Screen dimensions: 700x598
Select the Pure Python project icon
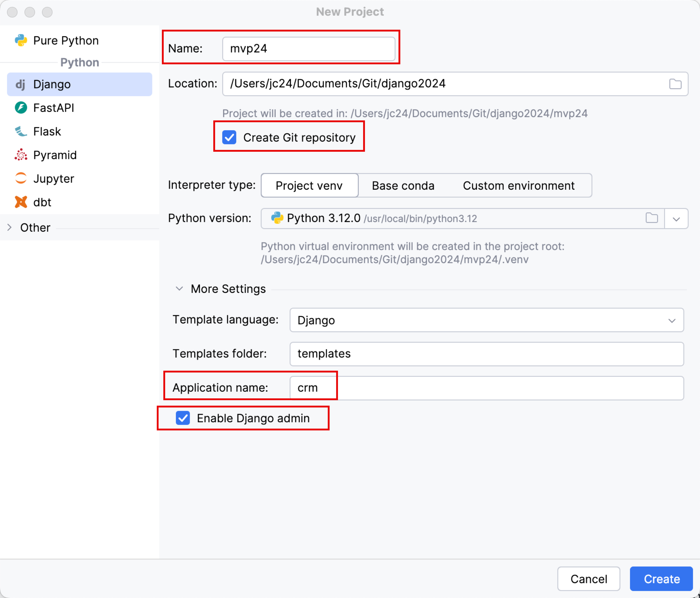click(21, 40)
